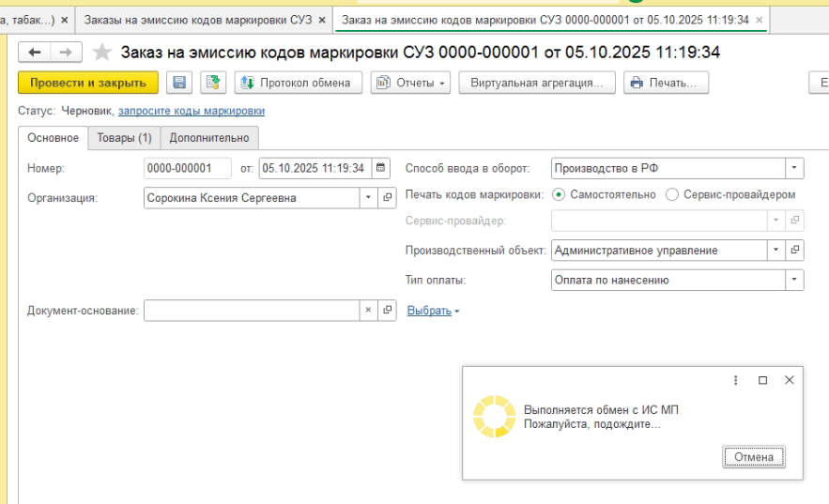Screen dimensions: 829x504
Task: Switch to the Товары (1) tab
Action: (x=124, y=138)
